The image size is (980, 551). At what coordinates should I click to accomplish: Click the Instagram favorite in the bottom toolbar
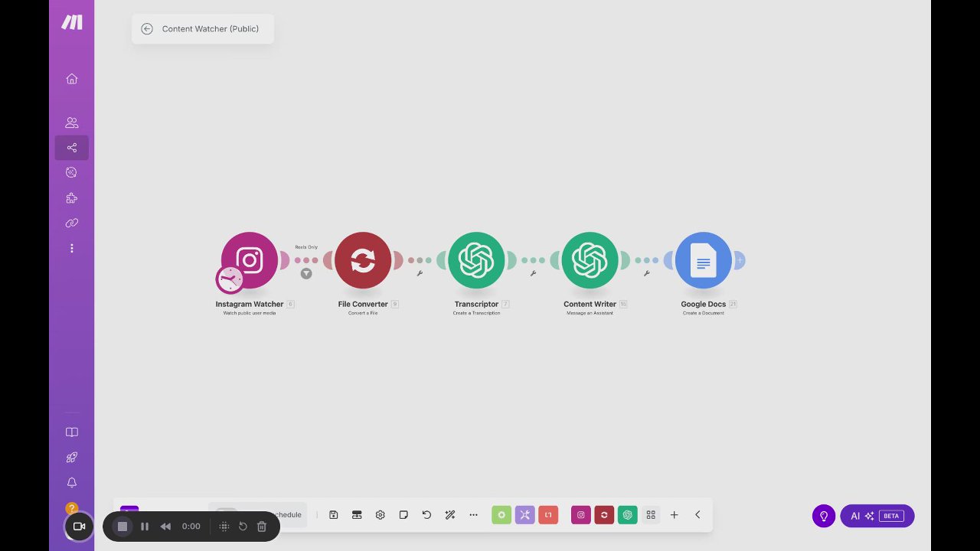581,515
